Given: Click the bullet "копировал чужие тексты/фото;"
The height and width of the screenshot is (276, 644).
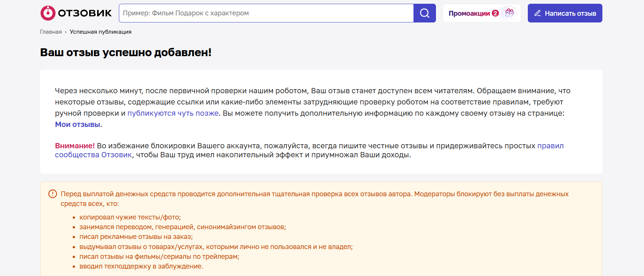Looking at the screenshot, I should [x=130, y=217].
